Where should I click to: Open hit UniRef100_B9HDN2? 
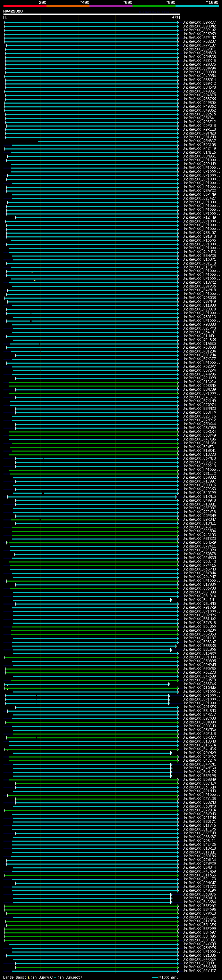tap(199, 26)
